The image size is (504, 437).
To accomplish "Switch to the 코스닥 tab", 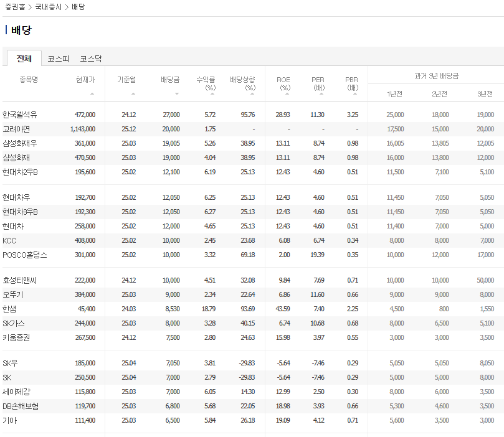I will pos(91,59).
